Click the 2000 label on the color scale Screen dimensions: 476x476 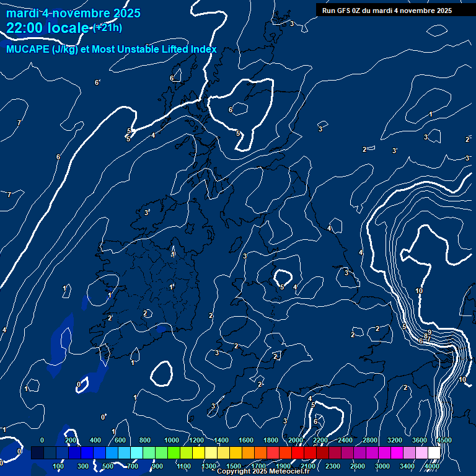(x=295, y=440)
